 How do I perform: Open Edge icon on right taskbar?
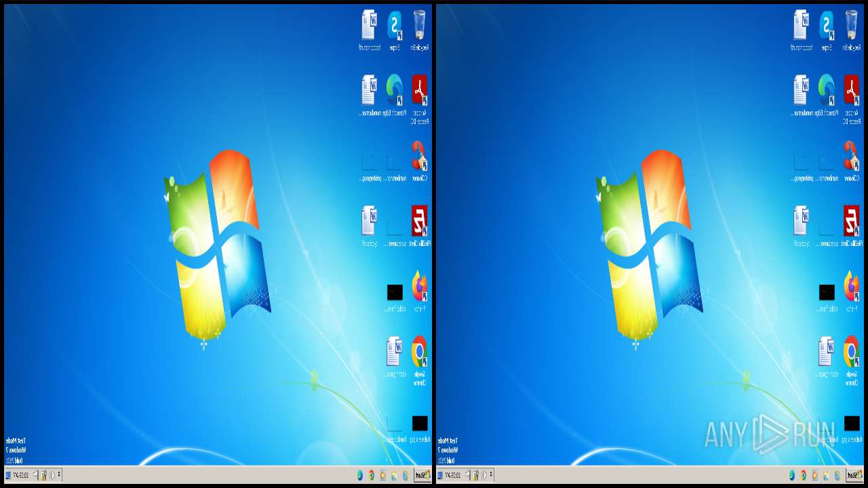click(791, 476)
